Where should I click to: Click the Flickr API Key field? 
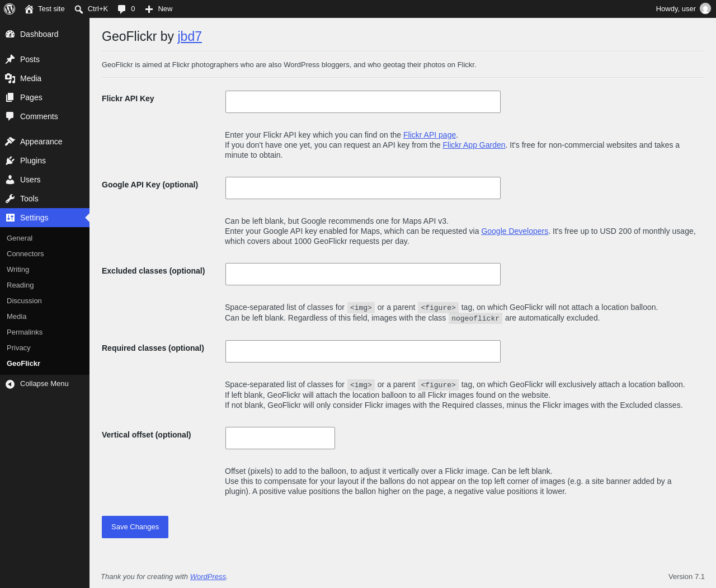[x=363, y=102]
